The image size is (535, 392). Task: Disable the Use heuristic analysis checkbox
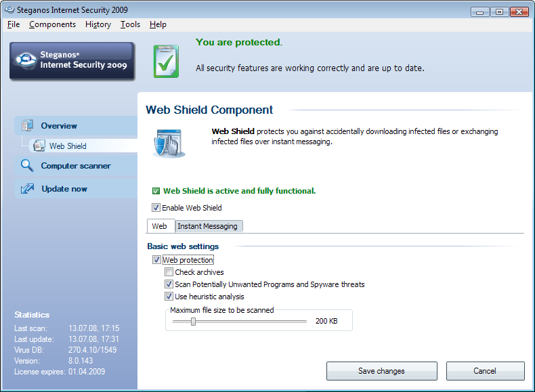pos(169,296)
